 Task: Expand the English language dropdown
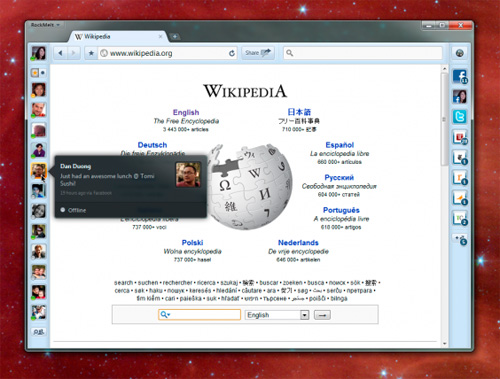pyautogui.click(x=304, y=315)
